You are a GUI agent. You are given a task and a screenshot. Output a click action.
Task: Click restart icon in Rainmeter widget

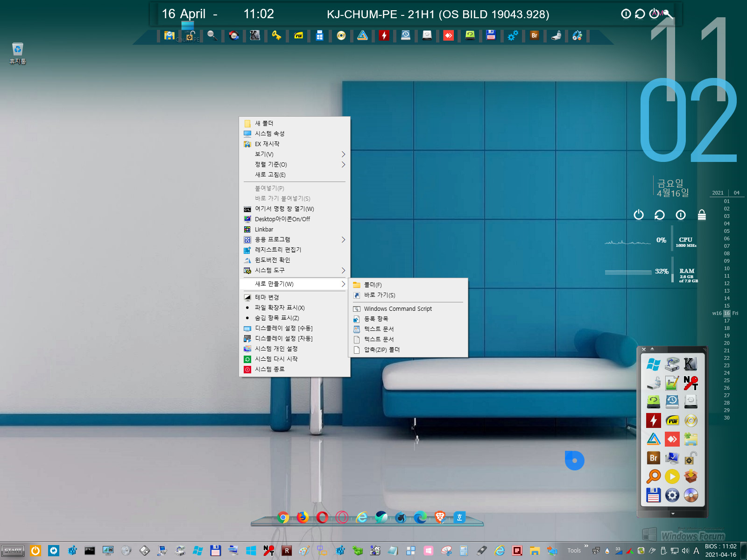tap(660, 215)
